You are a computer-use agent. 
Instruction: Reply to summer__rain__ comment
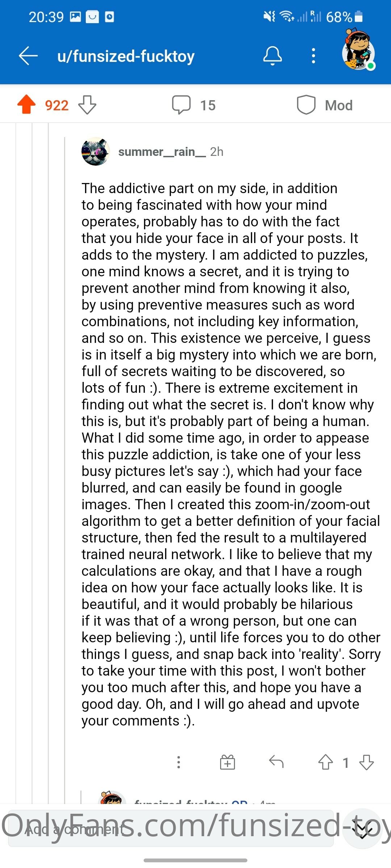click(x=276, y=762)
